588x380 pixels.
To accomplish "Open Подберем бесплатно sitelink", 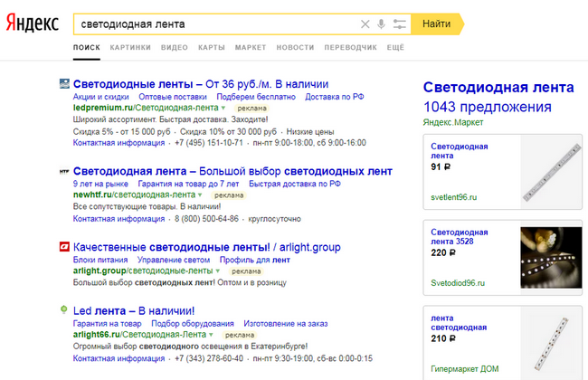I will (x=256, y=97).
